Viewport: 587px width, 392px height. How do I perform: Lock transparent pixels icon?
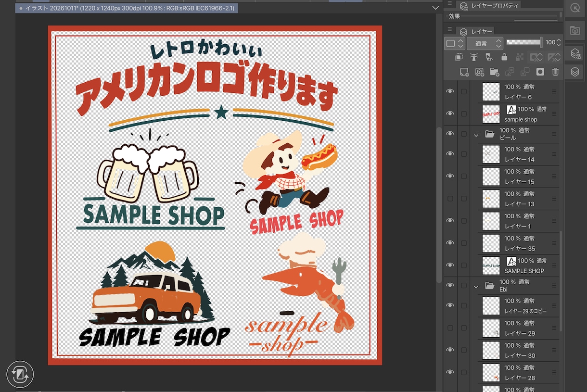[519, 57]
